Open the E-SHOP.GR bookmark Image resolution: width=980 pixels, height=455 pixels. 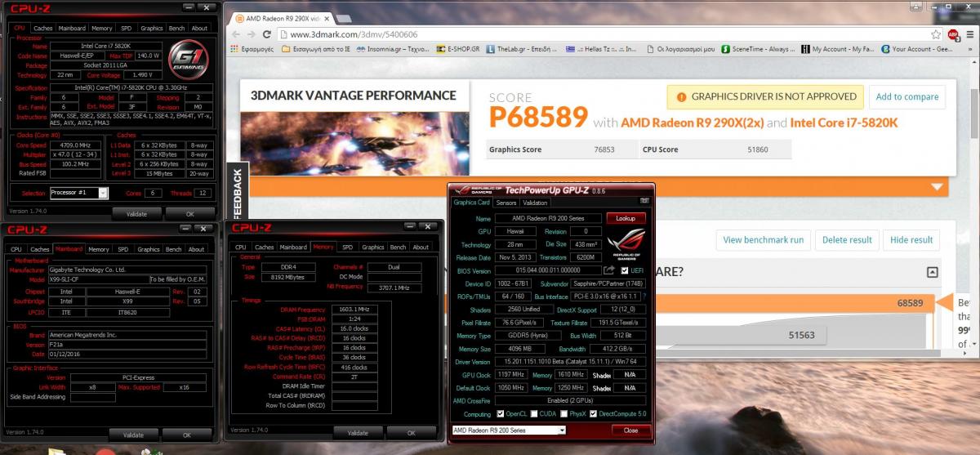click(459, 49)
